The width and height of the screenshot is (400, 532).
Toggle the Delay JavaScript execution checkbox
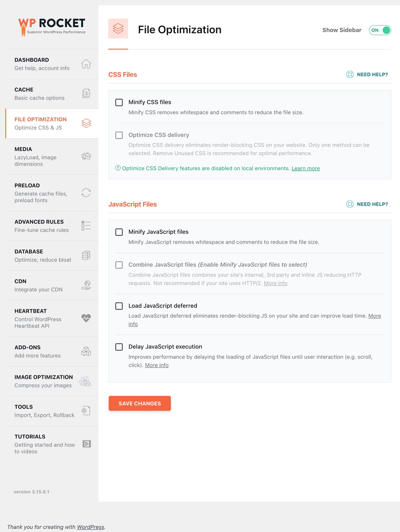tap(119, 346)
